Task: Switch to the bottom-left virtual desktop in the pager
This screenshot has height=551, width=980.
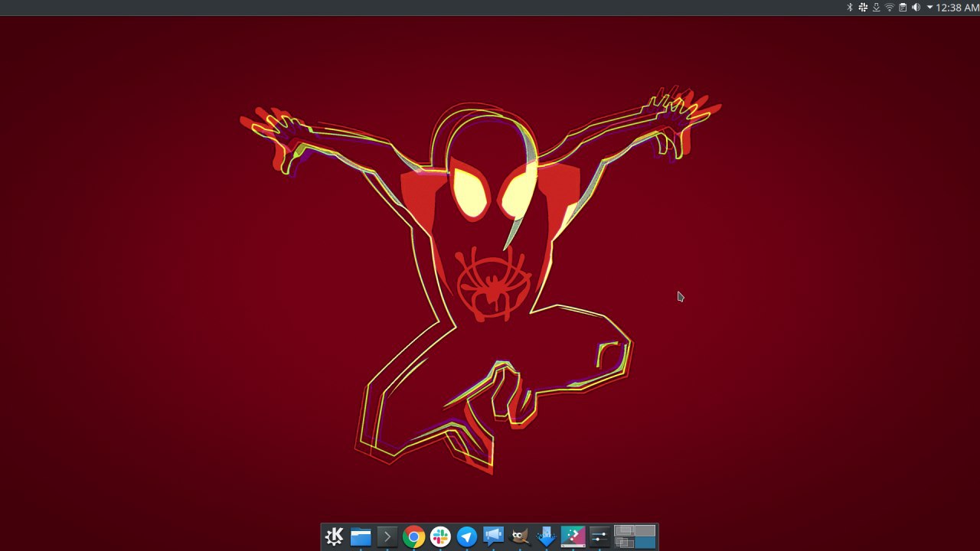Action: tap(625, 543)
